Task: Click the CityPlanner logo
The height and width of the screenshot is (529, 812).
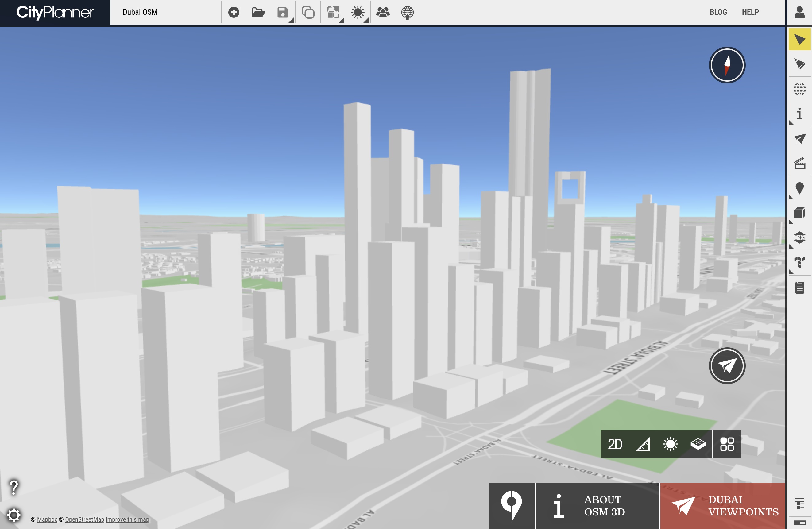Action: pos(55,12)
